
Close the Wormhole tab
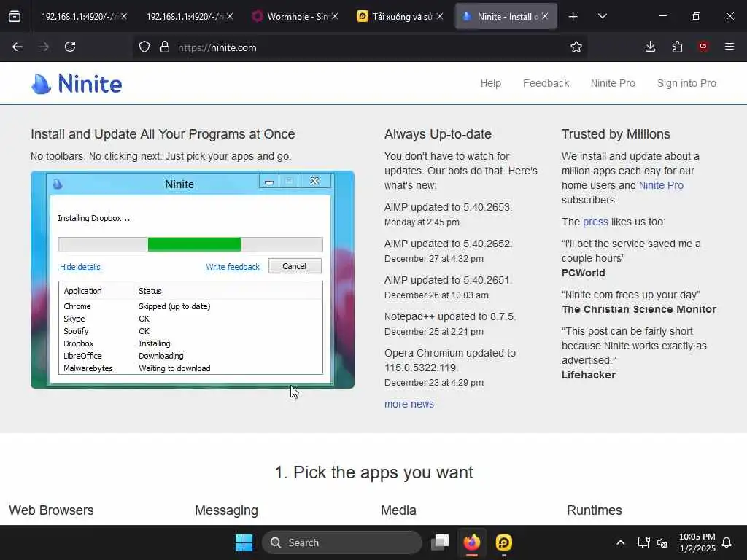coord(335,17)
